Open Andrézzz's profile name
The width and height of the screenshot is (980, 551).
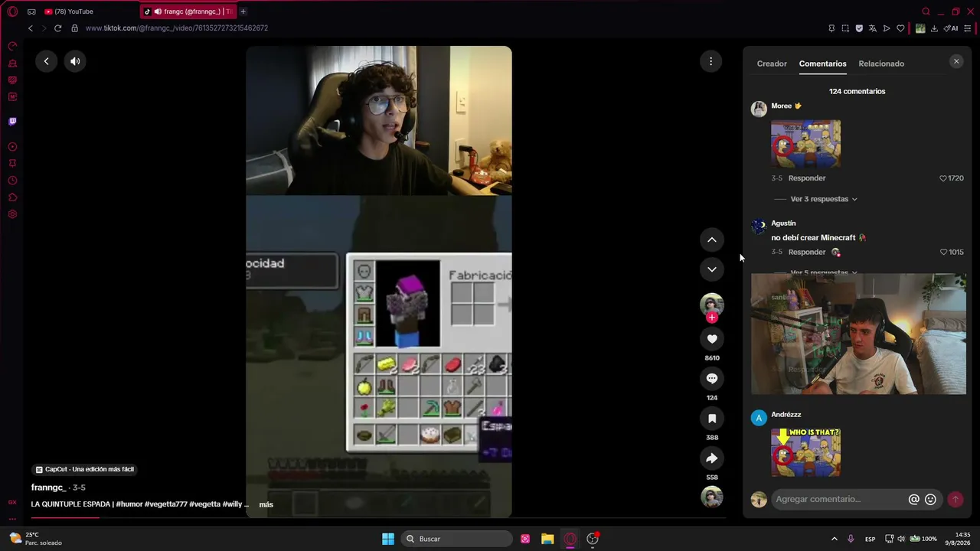(786, 415)
